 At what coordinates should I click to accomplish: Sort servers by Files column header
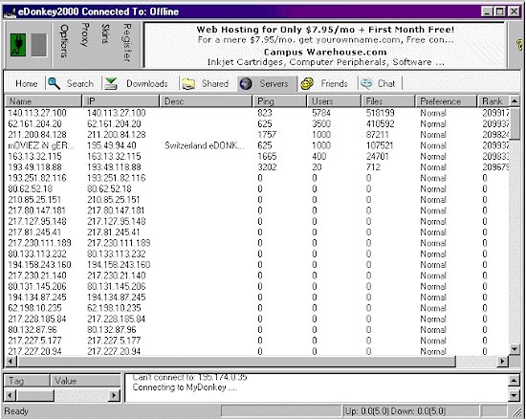click(388, 101)
